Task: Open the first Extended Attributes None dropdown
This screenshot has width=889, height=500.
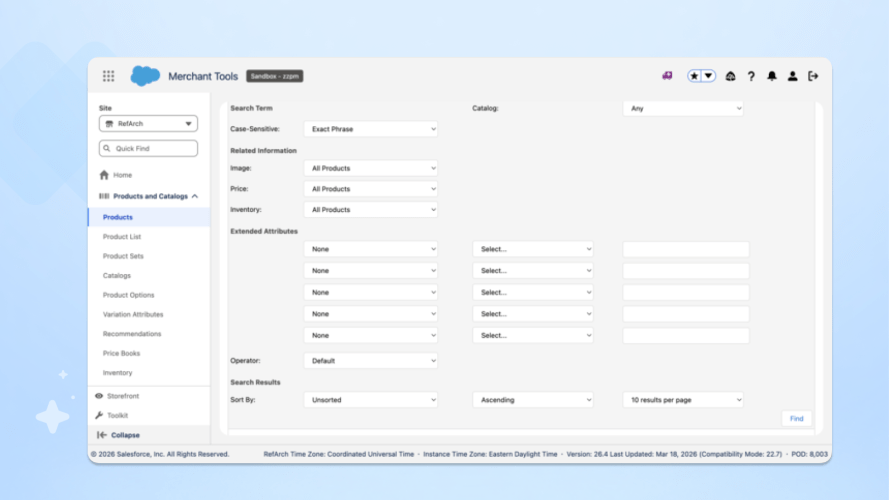Action: (x=371, y=249)
